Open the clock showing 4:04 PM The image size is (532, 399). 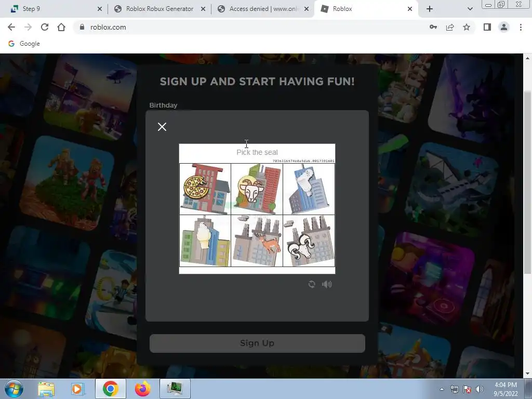pyautogui.click(x=506, y=389)
